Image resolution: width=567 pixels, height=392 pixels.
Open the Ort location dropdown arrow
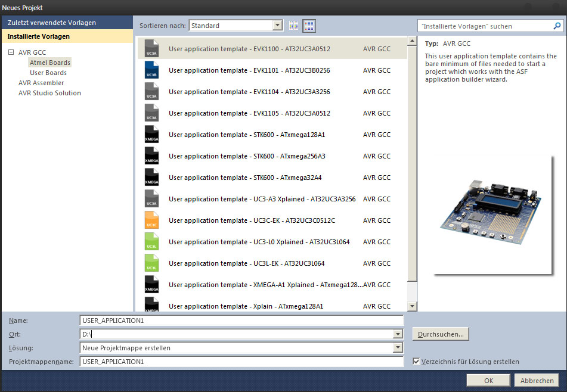point(398,334)
